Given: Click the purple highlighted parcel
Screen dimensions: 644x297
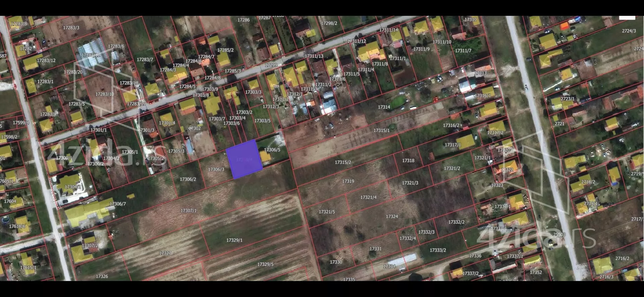Looking at the screenshot, I should click(x=244, y=159).
